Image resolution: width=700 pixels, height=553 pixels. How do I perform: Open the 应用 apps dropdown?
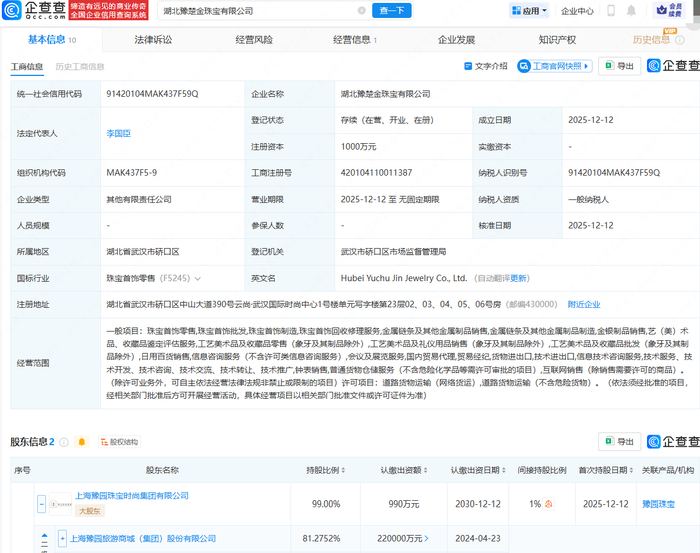coord(530,11)
